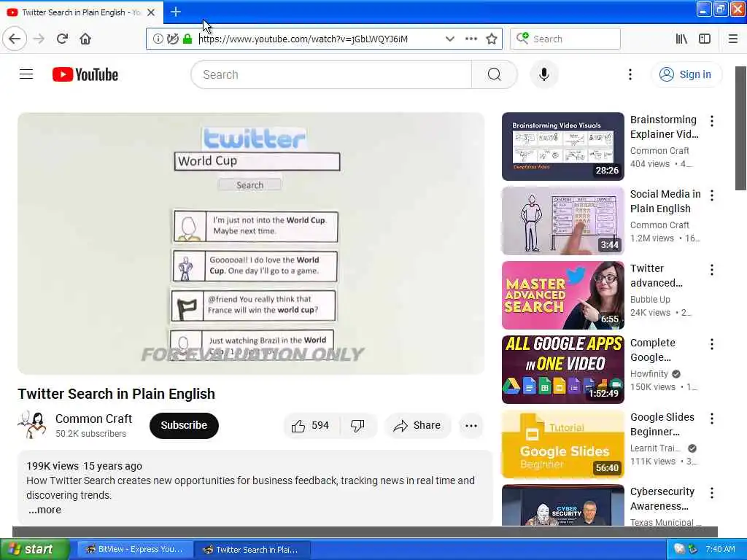Open more actions menu beside Share
Image resolution: width=747 pixels, height=560 pixels.
point(471,426)
